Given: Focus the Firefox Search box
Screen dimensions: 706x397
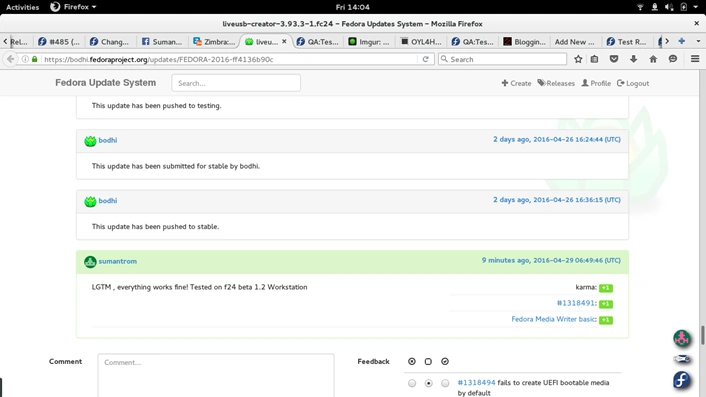Looking at the screenshot, I should coord(502,59).
